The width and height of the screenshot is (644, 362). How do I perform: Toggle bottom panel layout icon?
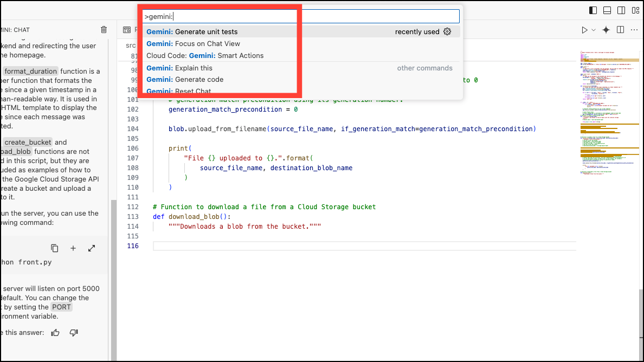(x=607, y=10)
